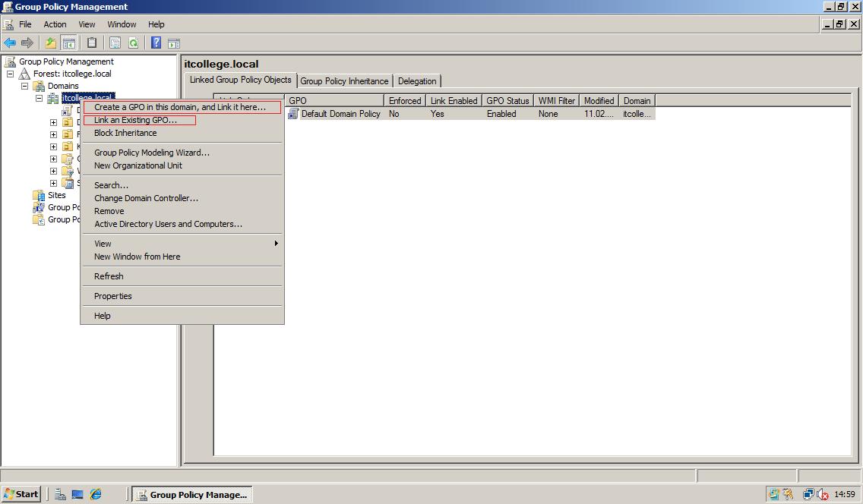Select Refresh in context menu
Image resolution: width=863 pixels, height=504 pixels.
(182, 276)
